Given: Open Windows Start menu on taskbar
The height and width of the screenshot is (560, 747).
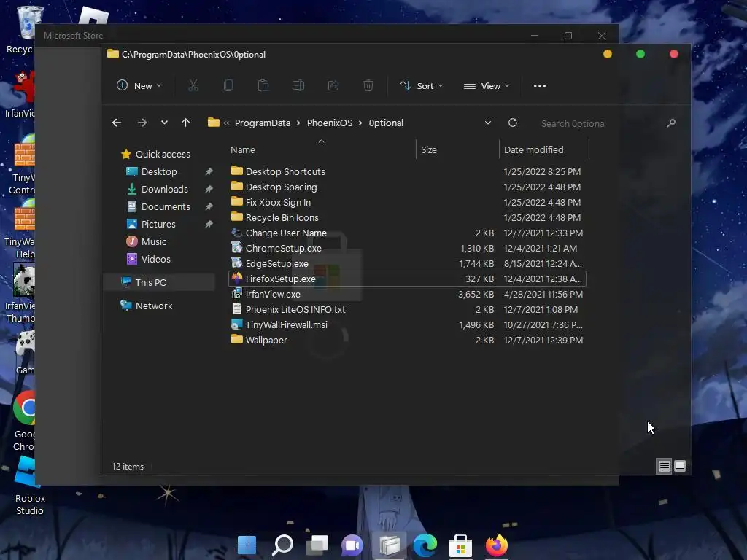Looking at the screenshot, I should coord(247,545).
